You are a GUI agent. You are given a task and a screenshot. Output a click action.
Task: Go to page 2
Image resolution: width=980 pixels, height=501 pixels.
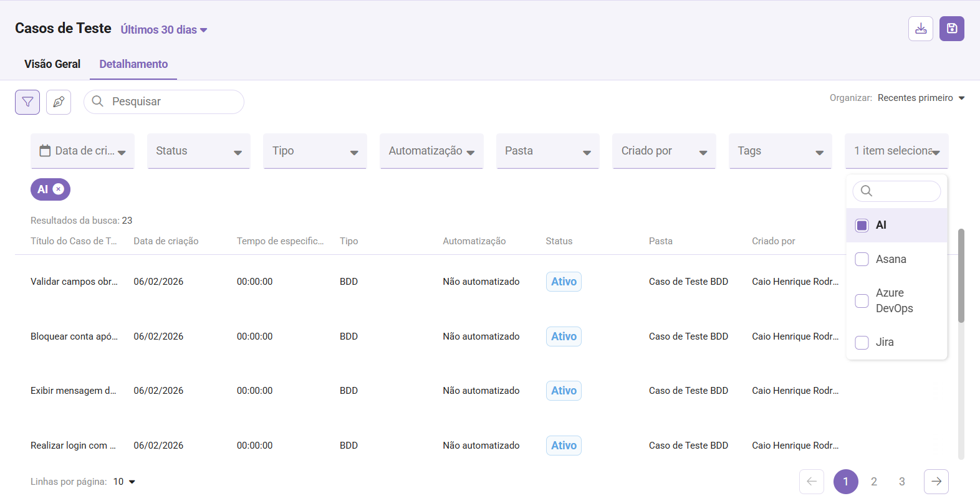tap(873, 482)
